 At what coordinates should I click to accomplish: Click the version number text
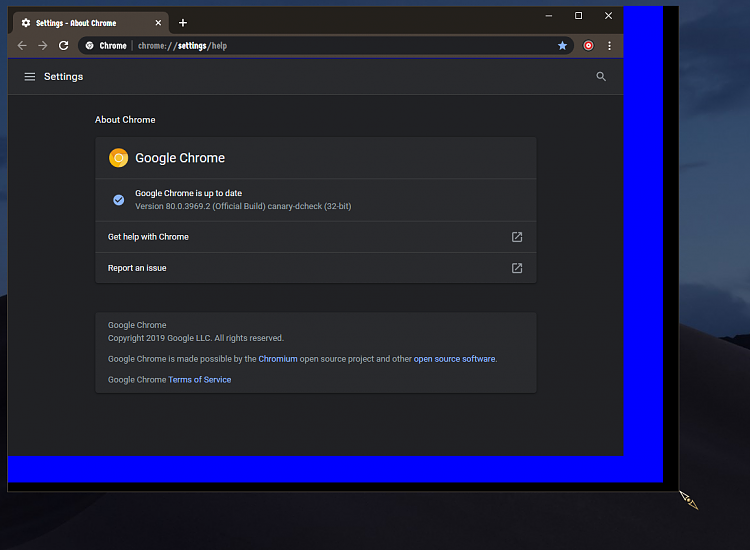tap(243, 206)
